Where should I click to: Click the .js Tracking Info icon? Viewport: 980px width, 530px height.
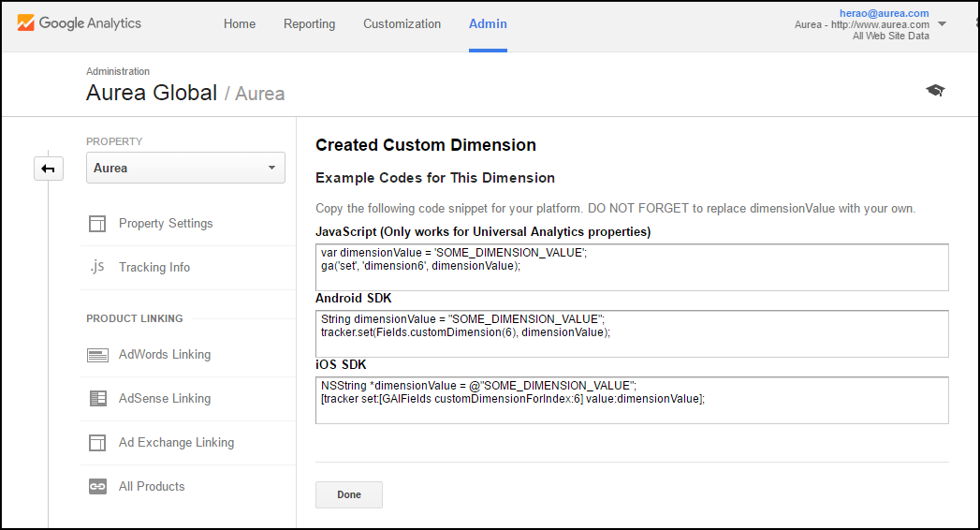coord(96,267)
